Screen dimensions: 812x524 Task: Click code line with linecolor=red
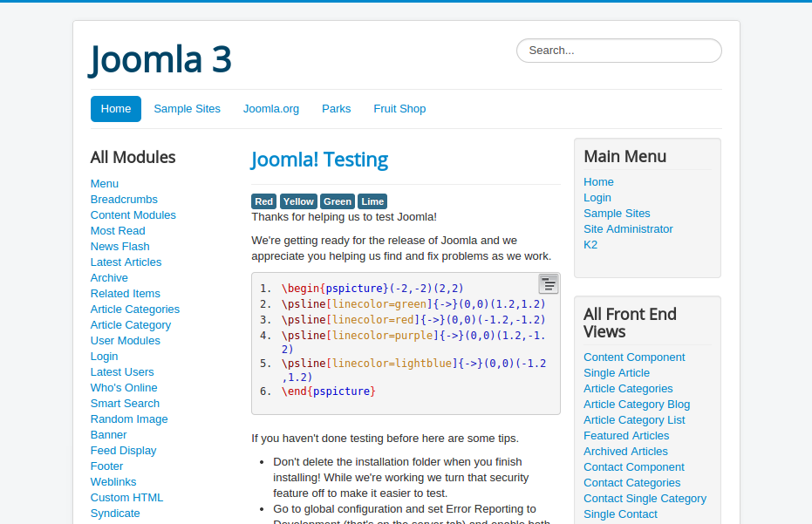[413, 320]
